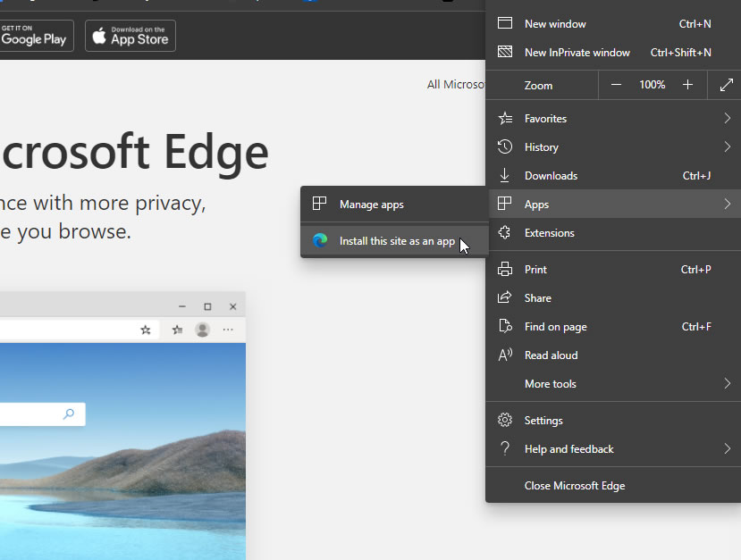Click the Settings gear icon
This screenshot has width=741, height=560.
coord(505,420)
